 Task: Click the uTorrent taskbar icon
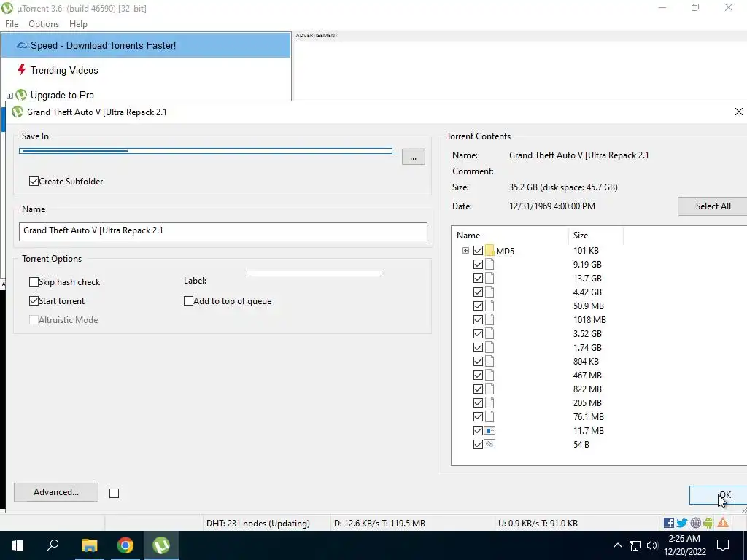pyautogui.click(x=161, y=545)
